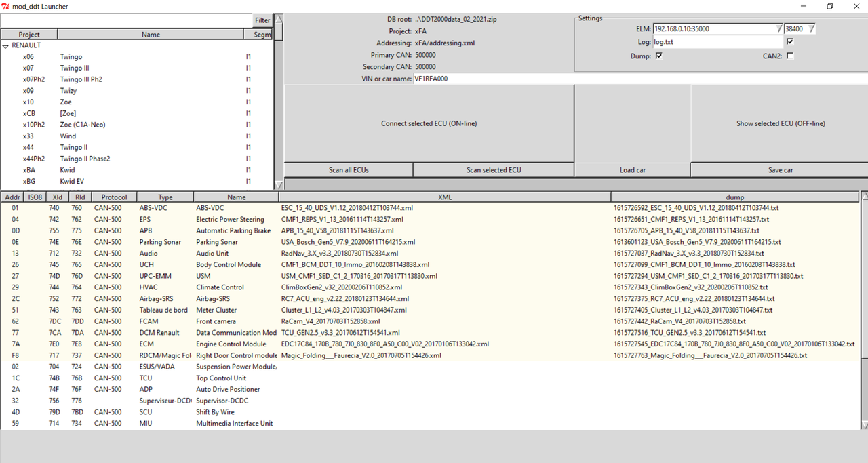Click Show selected ECU (OFF-line)
The height and width of the screenshot is (463, 868).
click(780, 123)
